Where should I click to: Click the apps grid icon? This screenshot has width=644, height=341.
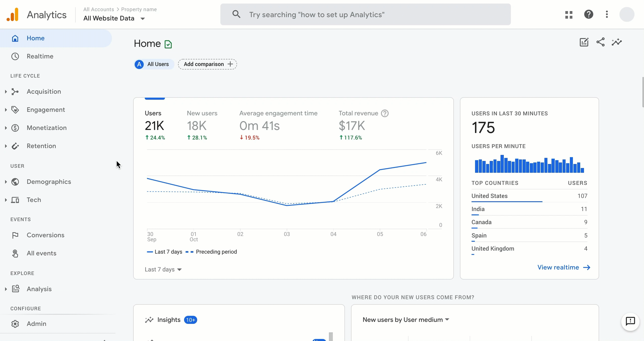pyautogui.click(x=569, y=14)
